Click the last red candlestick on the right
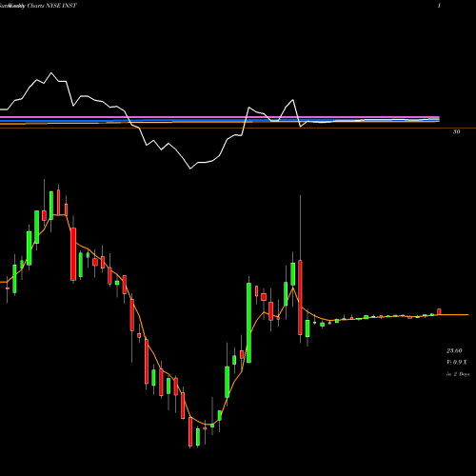 pyautogui.click(x=439, y=311)
